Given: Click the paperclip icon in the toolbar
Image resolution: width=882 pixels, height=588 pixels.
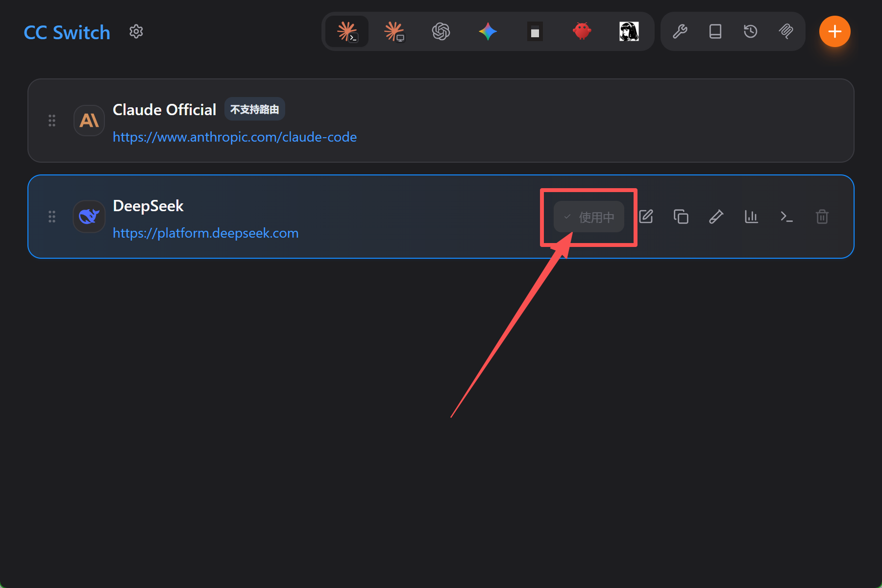Looking at the screenshot, I should [x=786, y=32].
